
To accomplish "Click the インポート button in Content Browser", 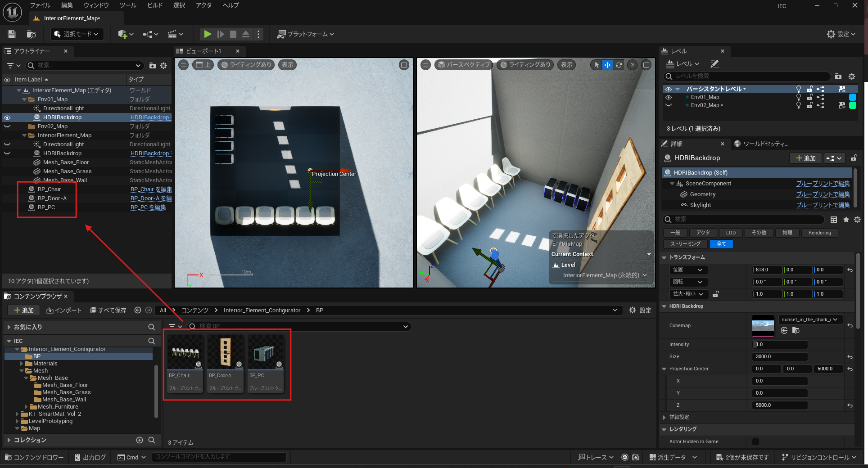I will click(x=64, y=310).
